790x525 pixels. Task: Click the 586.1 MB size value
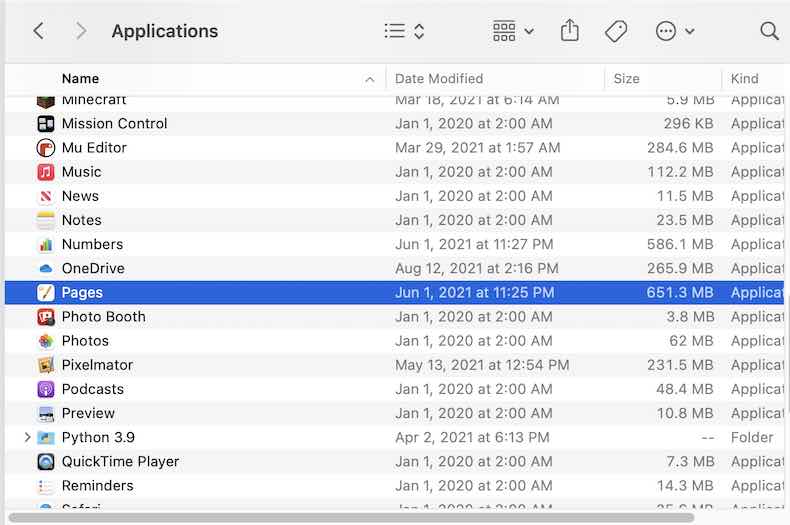click(x=680, y=244)
